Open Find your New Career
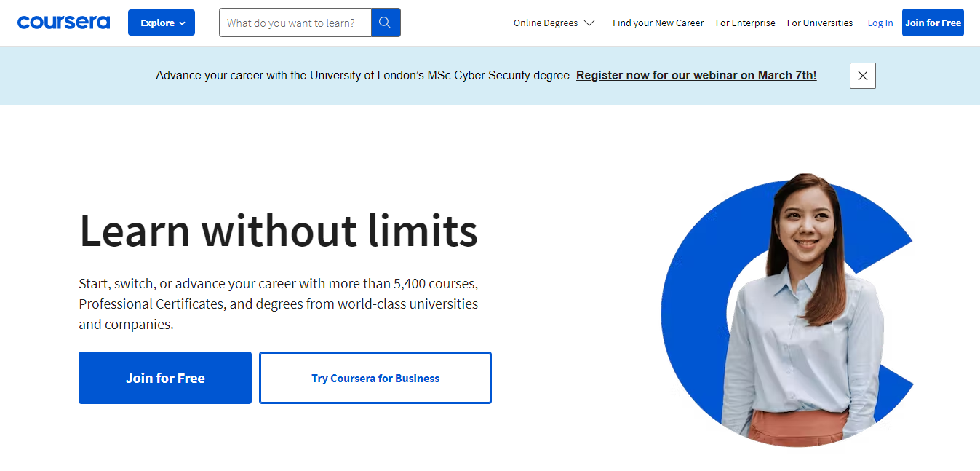980x471 pixels. click(658, 23)
